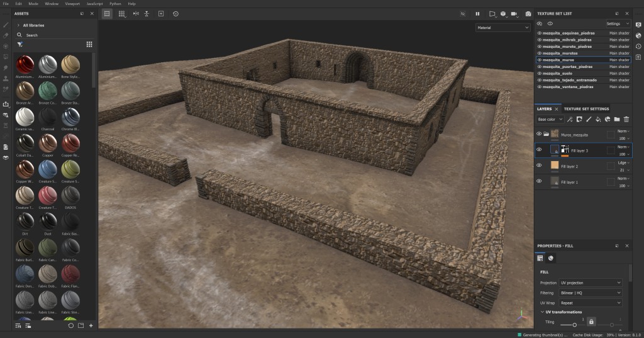
Task: Expand the All libraries tree
Action: 18,25
